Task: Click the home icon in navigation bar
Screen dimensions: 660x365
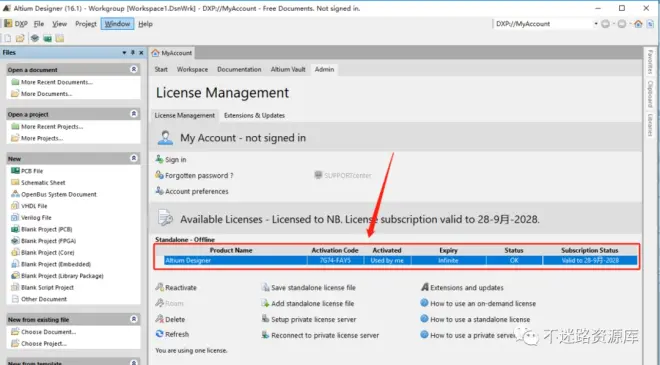Action: pyautogui.click(x=638, y=24)
